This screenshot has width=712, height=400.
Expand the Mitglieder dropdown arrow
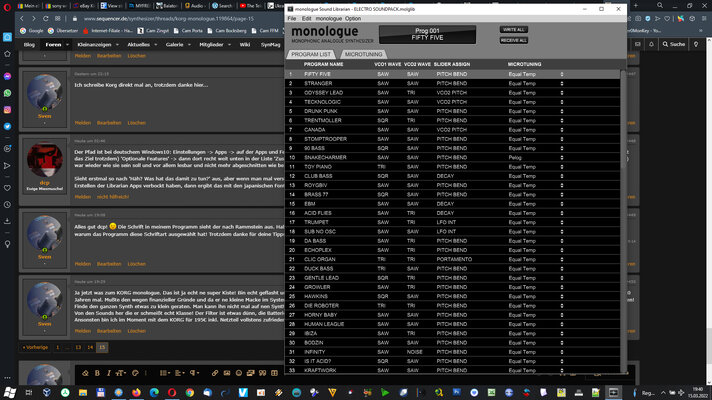coord(229,44)
